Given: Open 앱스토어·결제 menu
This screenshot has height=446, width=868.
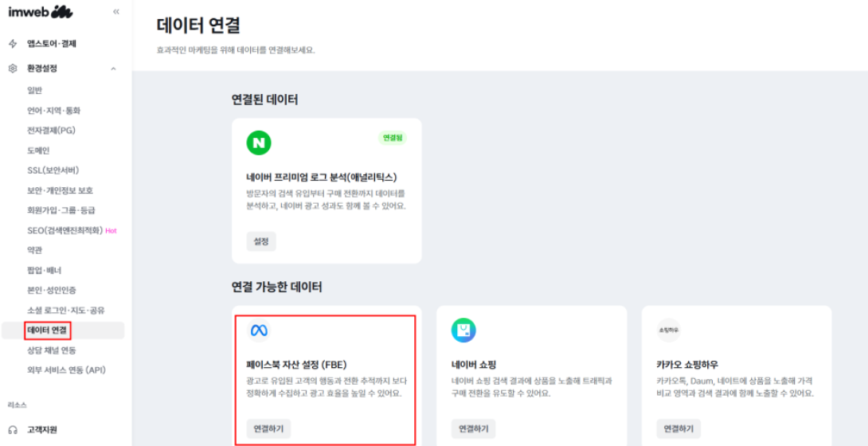Looking at the screenshot, I should click(52, 44).
